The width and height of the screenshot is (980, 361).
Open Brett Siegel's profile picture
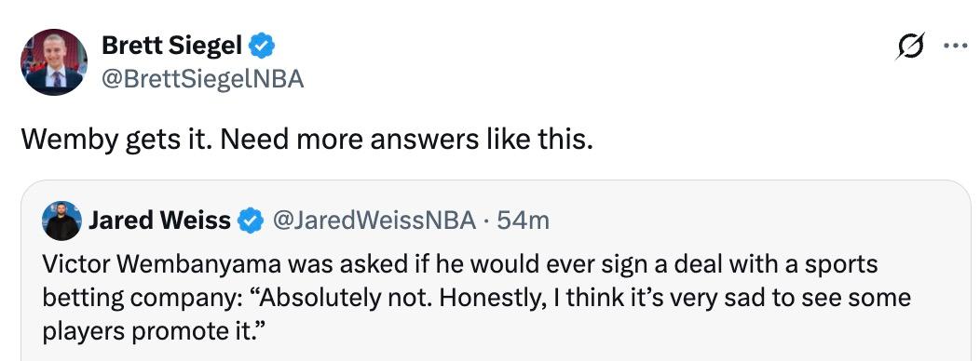(54, 62)
